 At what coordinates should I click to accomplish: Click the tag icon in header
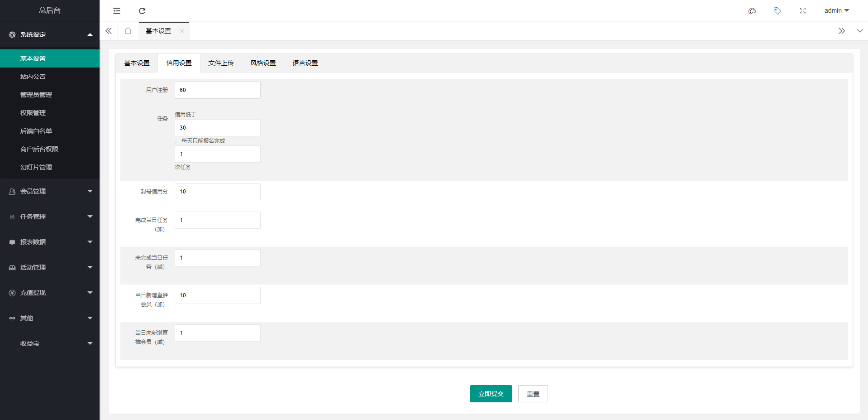click(777, 11)
